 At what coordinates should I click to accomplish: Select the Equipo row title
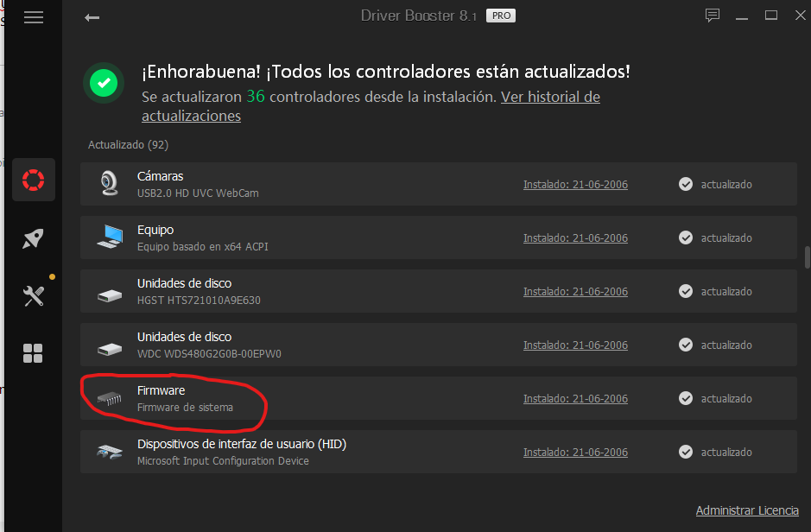tap(155, 230)
